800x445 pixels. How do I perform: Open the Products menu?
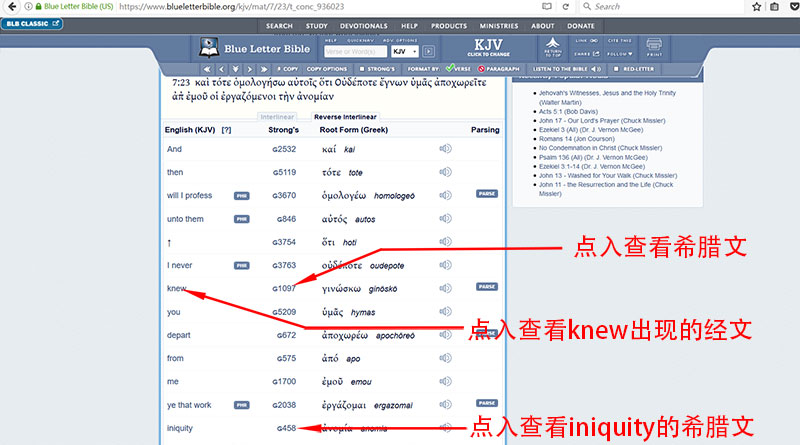pyautogui.click(x=448, y=26)
